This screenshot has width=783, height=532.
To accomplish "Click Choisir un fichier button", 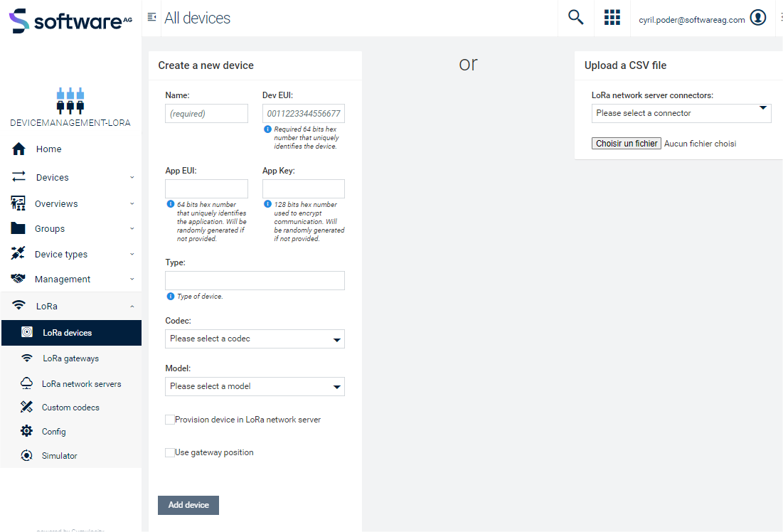I will pos(627,144).
